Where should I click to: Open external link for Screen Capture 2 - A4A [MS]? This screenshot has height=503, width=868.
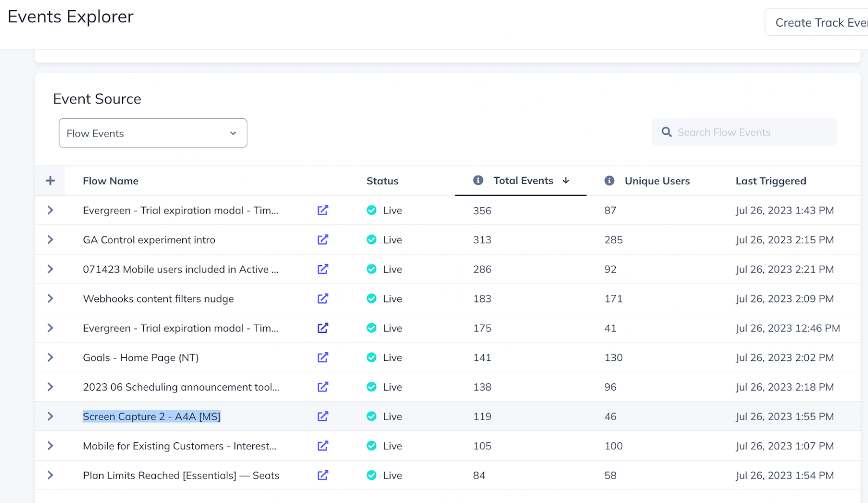(323, 416)
